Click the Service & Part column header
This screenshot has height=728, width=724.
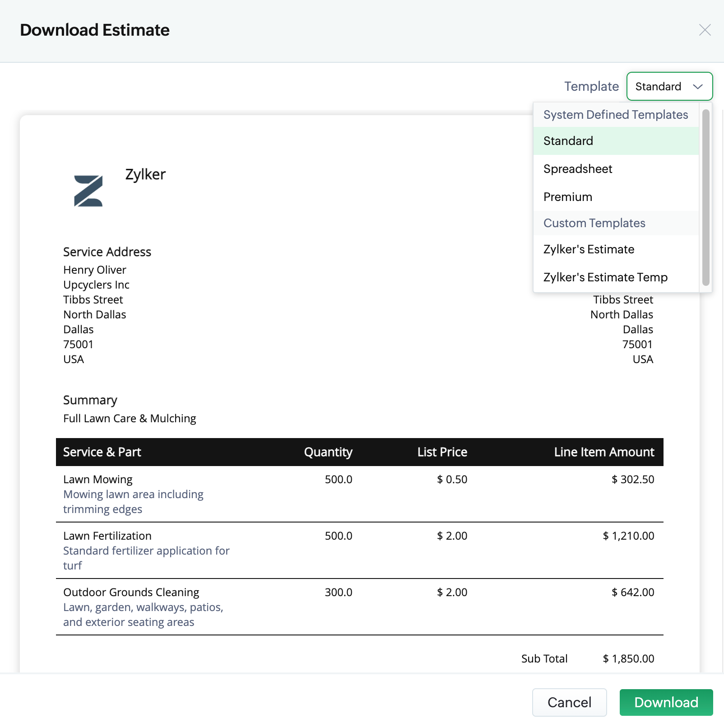102,452
